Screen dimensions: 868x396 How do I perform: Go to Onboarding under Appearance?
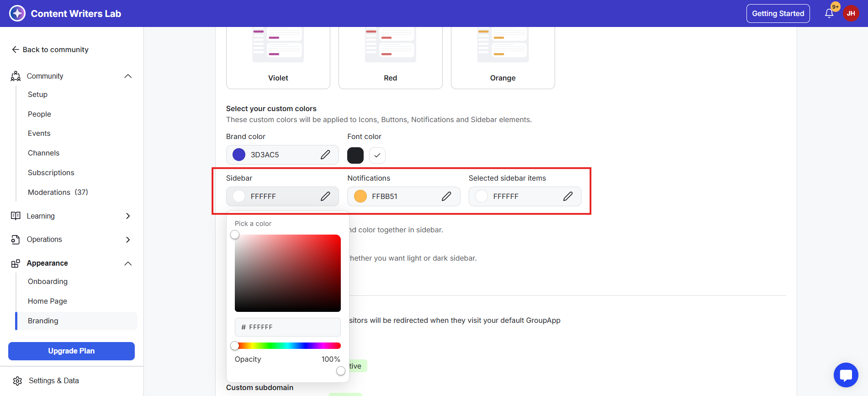pos(48,282)
